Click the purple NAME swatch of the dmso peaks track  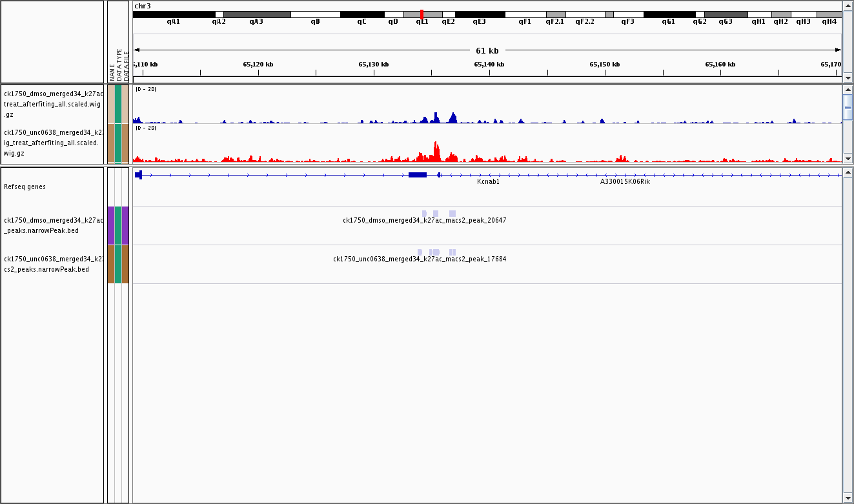pyautogui.click(x=111, y=225)
